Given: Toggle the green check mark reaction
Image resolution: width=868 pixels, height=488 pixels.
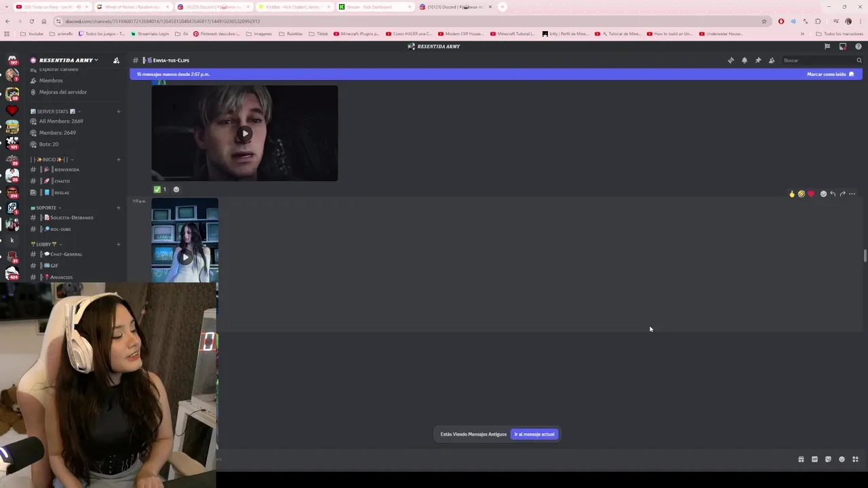Looking at the screenshot, I should click(x=160, y=190).
